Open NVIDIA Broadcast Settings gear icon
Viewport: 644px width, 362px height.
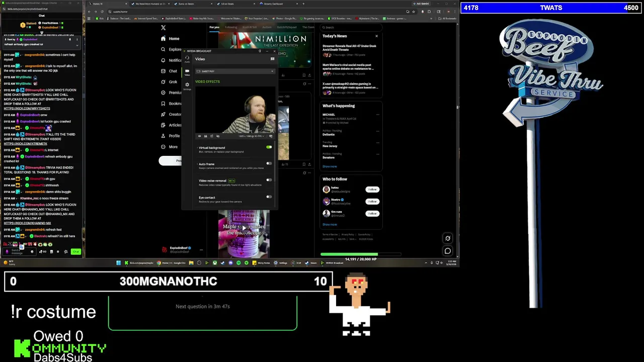187,86
